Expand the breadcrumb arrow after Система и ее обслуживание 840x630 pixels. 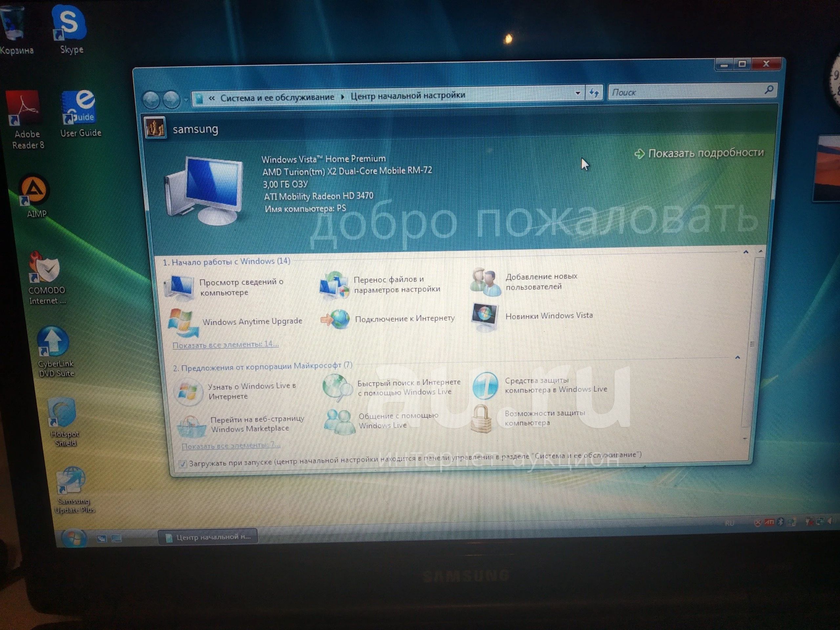click(x=343, y=96)
